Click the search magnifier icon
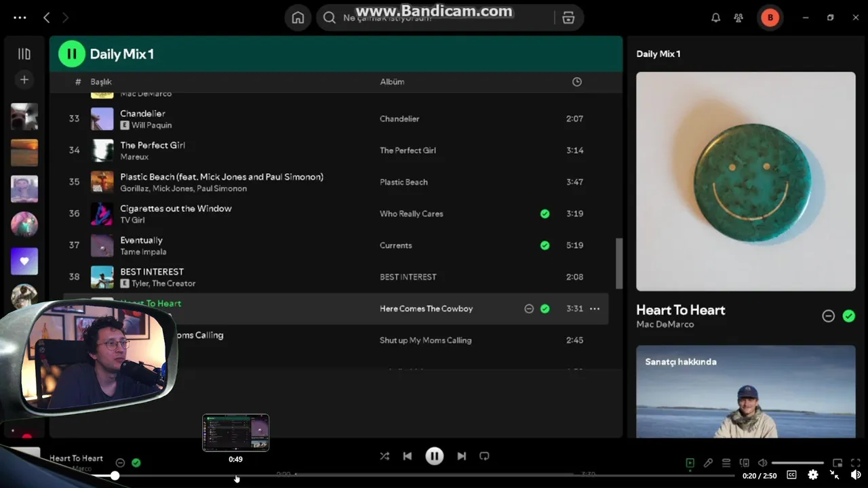Screen dimensions: 868x488 [330, 18]
